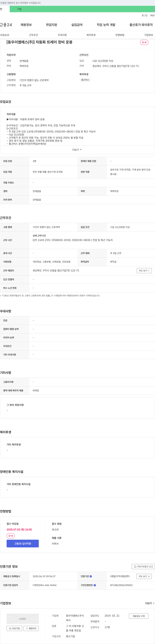
Task: Open the 취업지원 menu
Action: click(x=51, y=25)
